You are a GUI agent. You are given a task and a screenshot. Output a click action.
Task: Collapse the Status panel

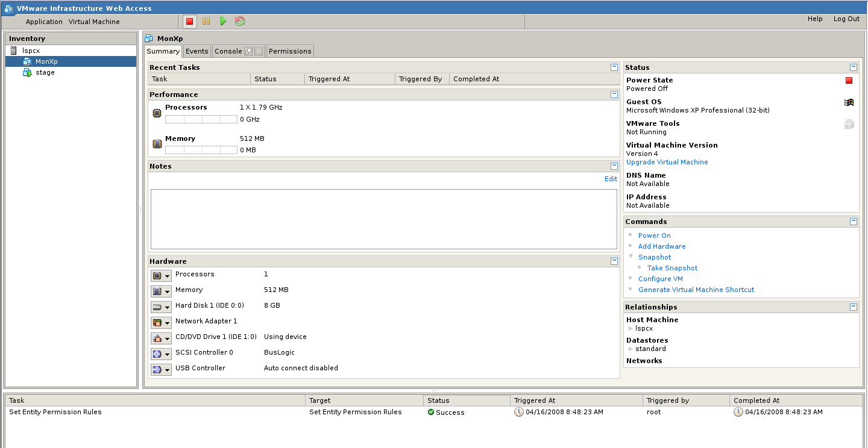(x=853, y=67)
